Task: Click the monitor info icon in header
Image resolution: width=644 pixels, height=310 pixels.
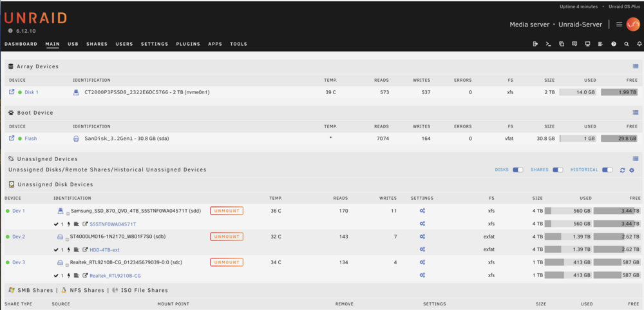Action: click(x=588, y=44)
